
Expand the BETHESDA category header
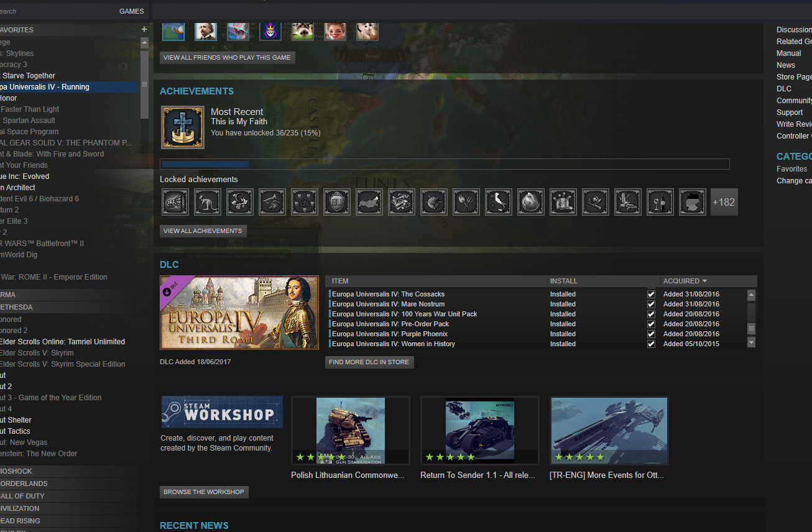click(69, 307)
